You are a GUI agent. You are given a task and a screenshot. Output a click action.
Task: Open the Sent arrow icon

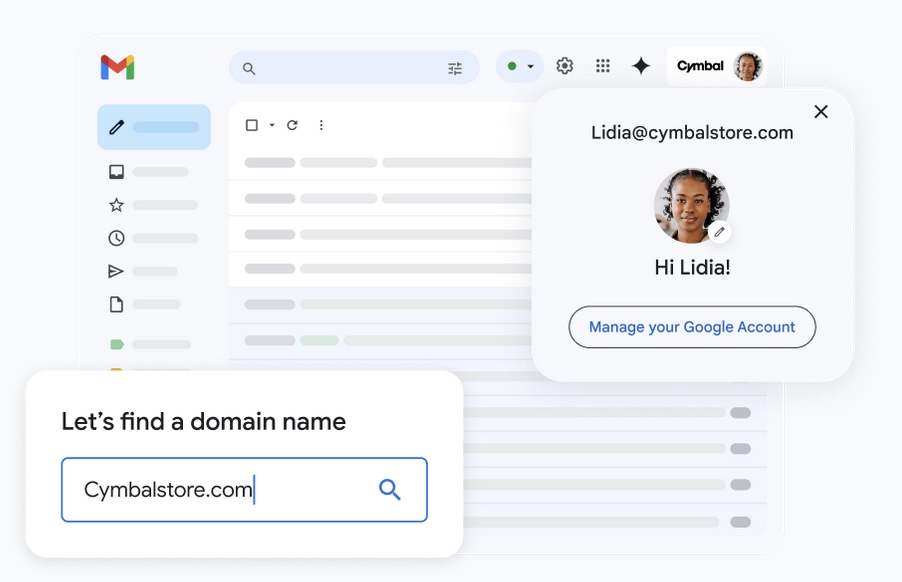[x=116, y=271]
